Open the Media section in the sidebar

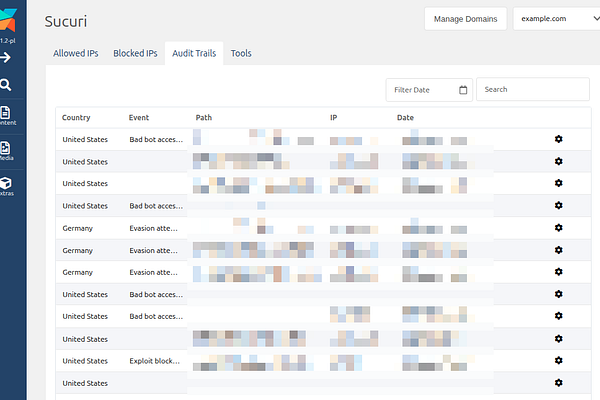click(6, 151)
